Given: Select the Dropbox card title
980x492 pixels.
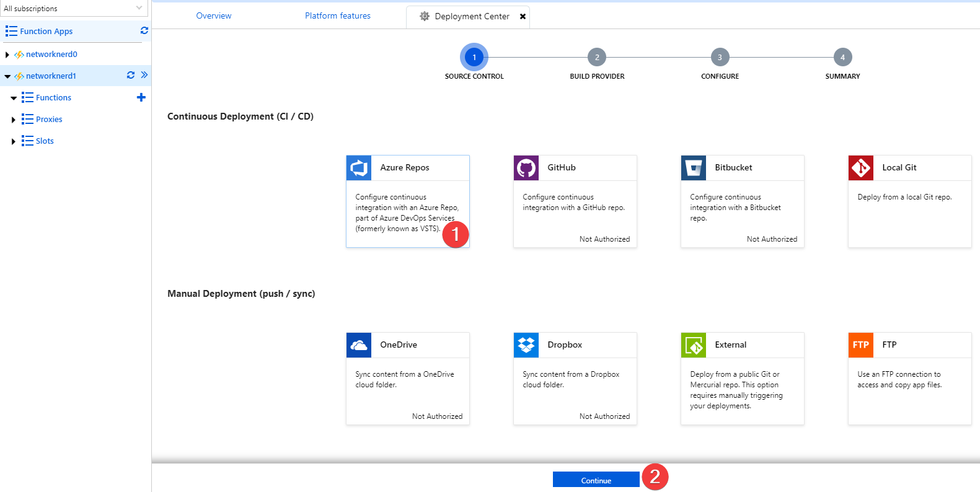Looking at the screenshot, I should pyautogui.click(x=565, y=345).
